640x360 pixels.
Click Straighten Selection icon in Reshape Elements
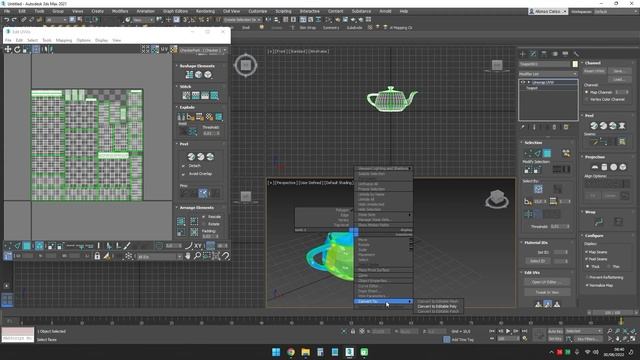pyautogui.click(x=189, y=75)
